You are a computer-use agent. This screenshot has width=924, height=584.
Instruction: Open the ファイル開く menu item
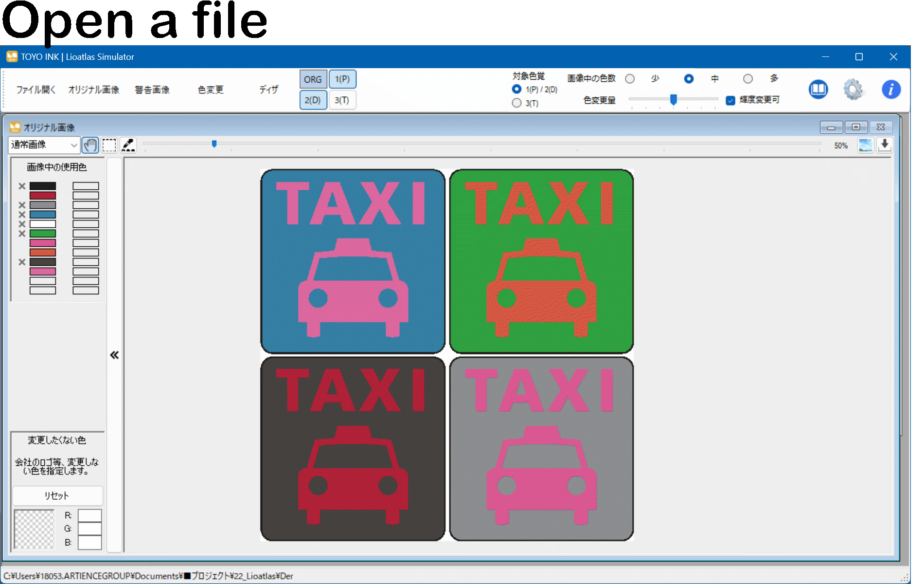coord(36,90)
